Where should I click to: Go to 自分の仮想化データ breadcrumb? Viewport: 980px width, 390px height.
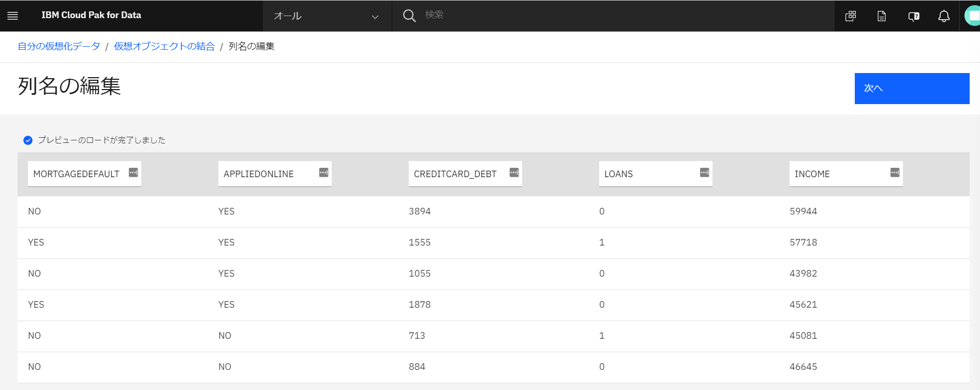point(59,47)
